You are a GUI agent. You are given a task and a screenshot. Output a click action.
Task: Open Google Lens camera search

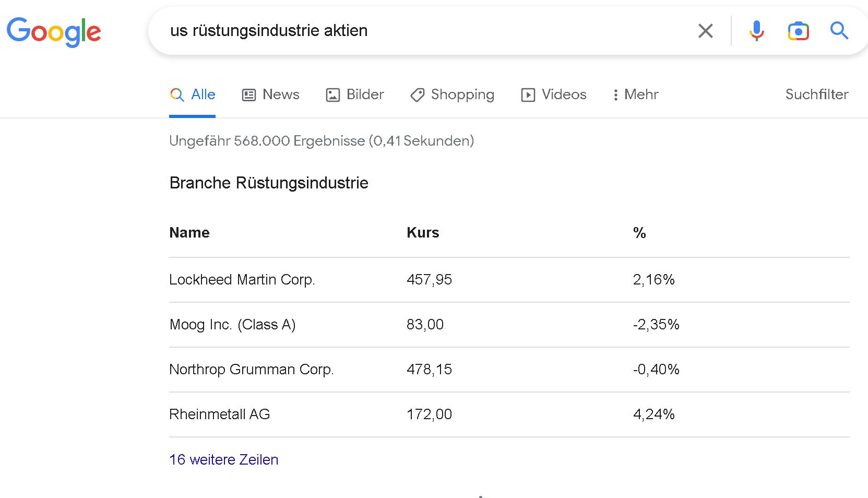tap(798, 31)
